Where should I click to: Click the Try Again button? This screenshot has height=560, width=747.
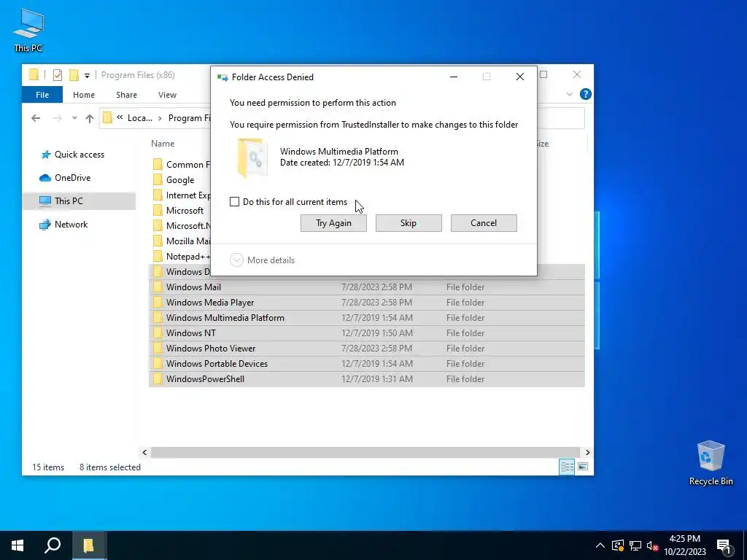pyautogui.click(x=333, y=223)
